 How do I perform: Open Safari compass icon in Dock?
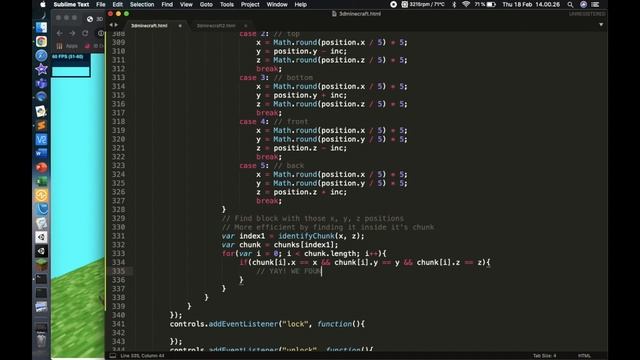(41, 55)
